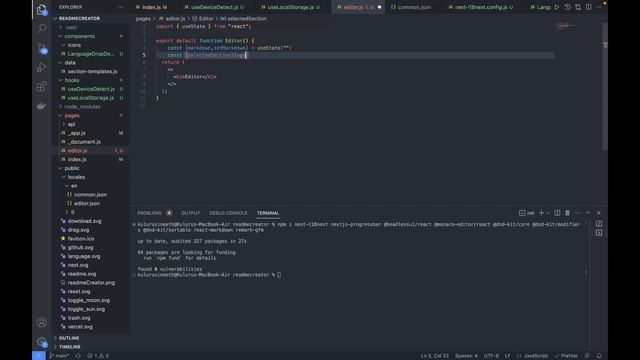The image size is (640, 360).
Task: Collapse the READMECREATOR root folder
Action: coord(79,18)
